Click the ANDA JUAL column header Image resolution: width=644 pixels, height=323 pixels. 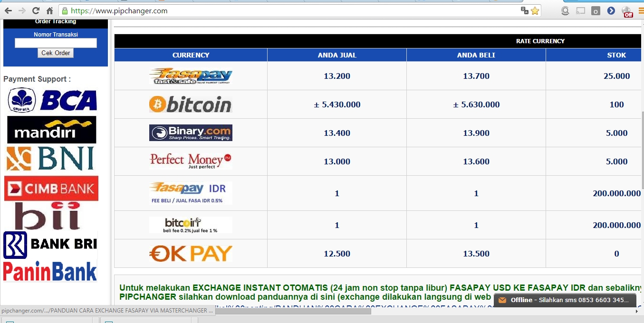pyautogui.click(x=337, y=55)
